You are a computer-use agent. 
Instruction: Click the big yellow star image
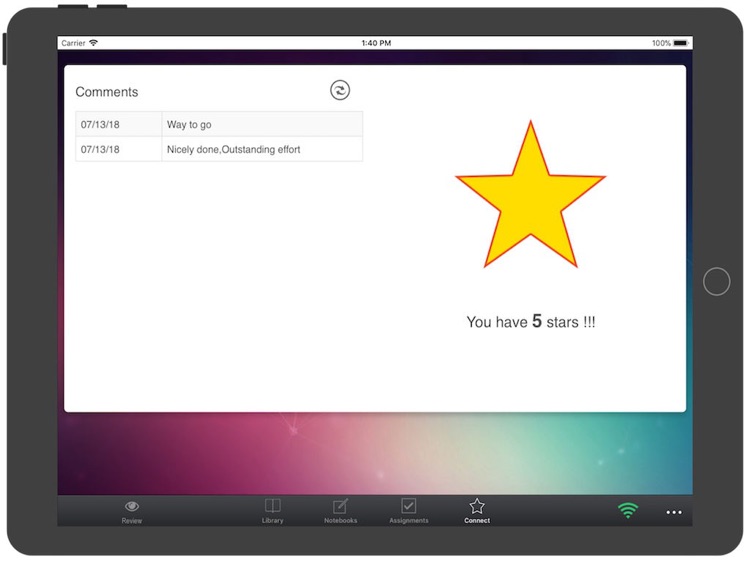[530, 194]
